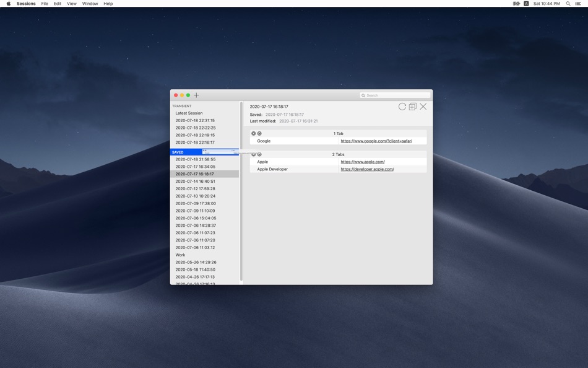
Task: Remove the 1 Tab window group
Action: tap(254, 133)
